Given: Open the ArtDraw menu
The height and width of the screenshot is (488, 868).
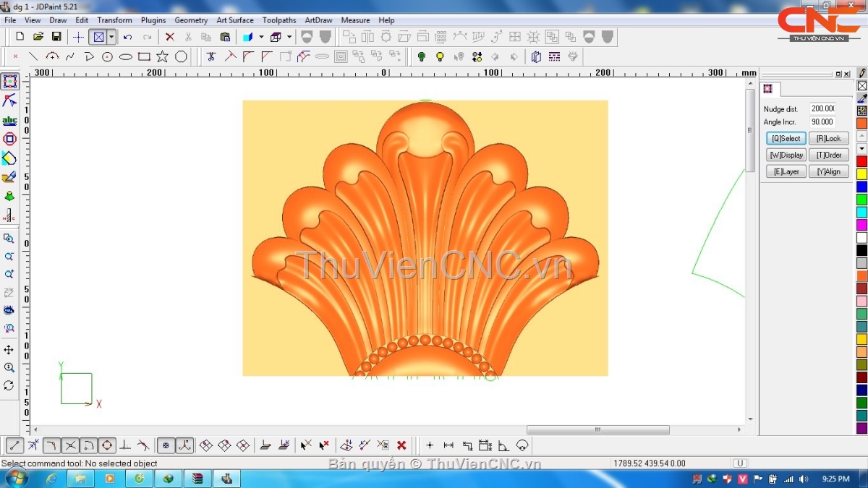Looking at the screenshot, I should click(x=319, y=20).
